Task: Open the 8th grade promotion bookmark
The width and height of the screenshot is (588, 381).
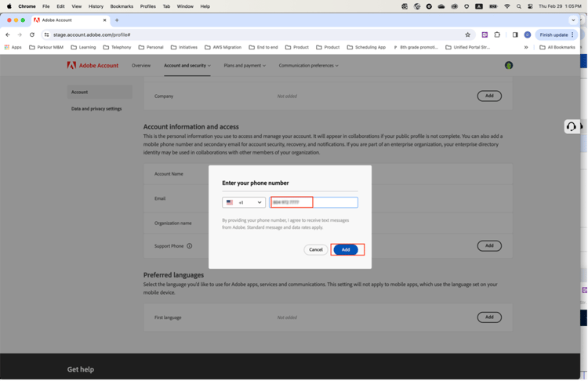Action: [x=416, y=48]
